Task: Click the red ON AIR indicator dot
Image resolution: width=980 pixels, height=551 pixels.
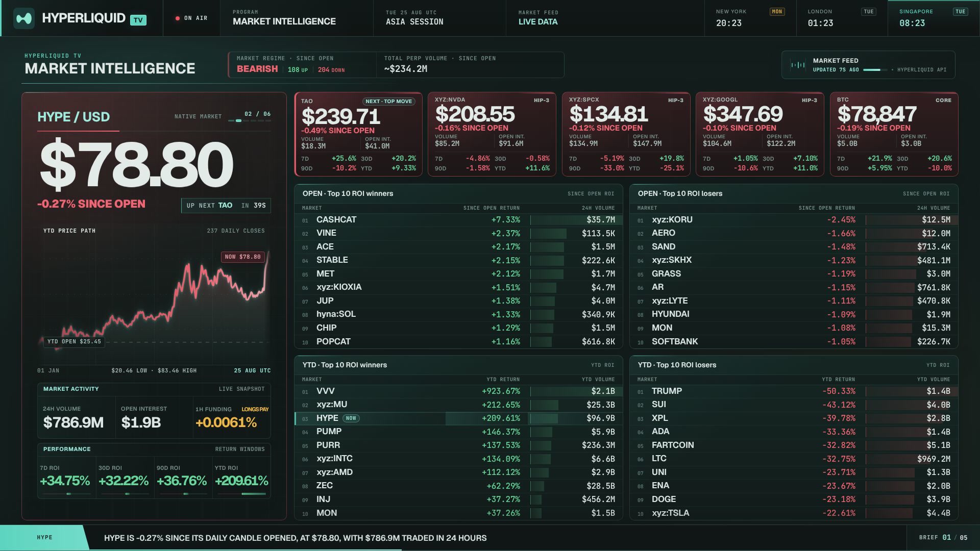Action: [178, 18]
